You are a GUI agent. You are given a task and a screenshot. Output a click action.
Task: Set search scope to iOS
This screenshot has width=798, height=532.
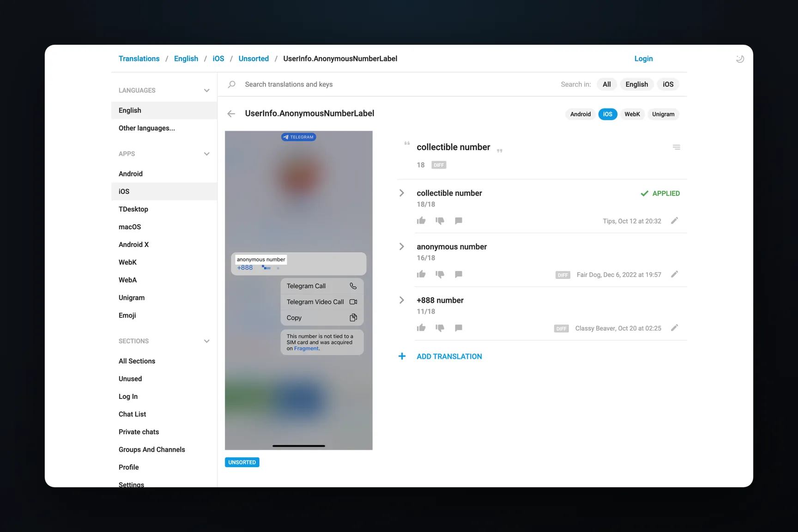tap(668, 85)
